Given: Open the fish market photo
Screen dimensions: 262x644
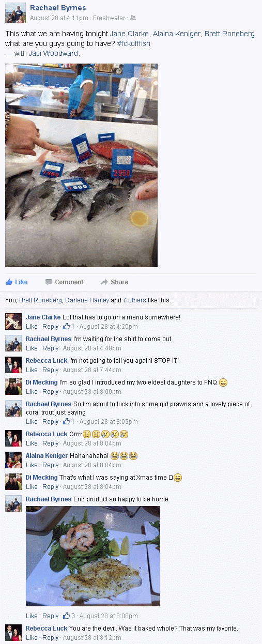Looking at the screenshot, I should pyautogui.click(x=81, y=165).
